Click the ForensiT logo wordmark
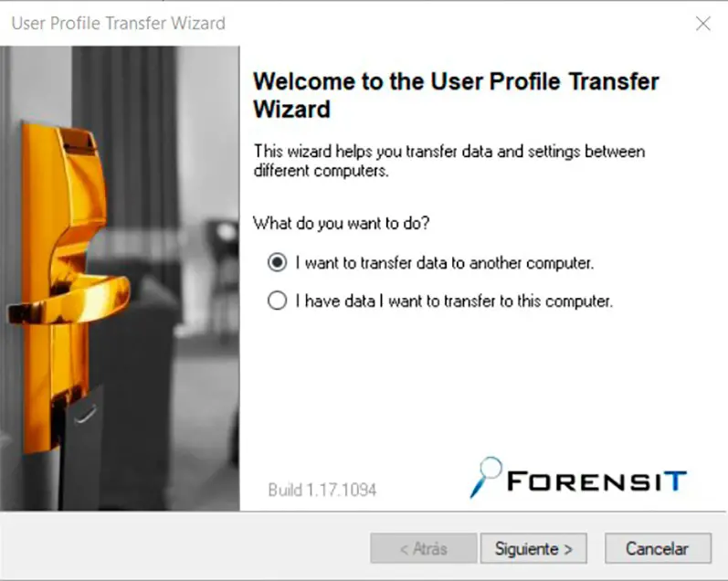 596,481
